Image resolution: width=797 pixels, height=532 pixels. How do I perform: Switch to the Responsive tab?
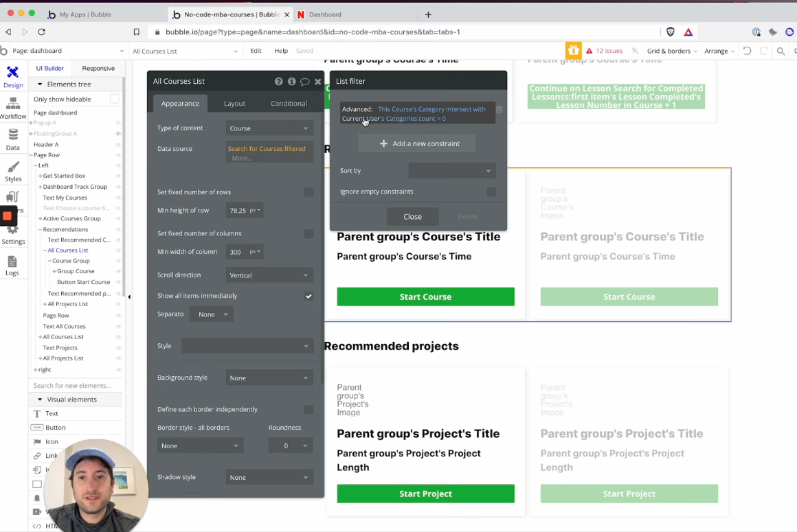[98, 68]
